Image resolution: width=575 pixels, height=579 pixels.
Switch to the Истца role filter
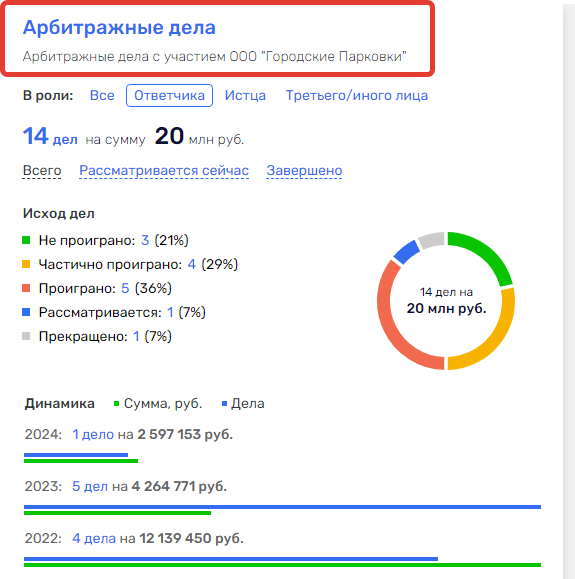click(x=245, y=95)
